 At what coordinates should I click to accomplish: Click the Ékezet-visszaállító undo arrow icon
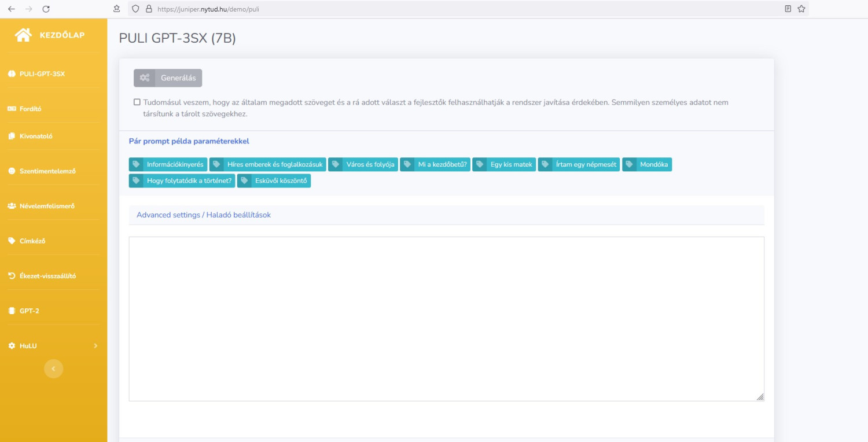point(12,276)
